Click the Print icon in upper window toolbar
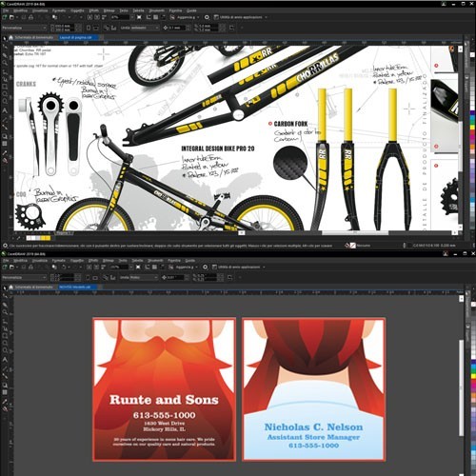Viewport: 476px width, 476px height. 30,17
